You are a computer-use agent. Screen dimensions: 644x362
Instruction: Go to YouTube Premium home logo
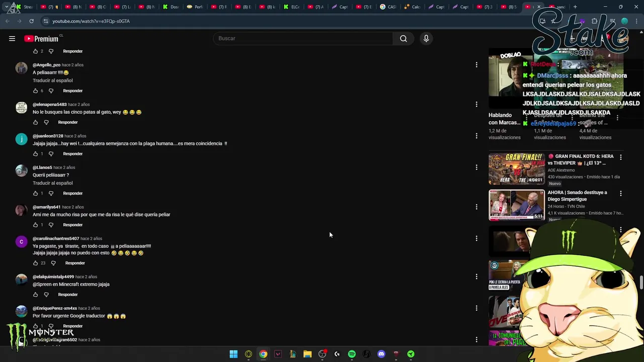point(41,39)
